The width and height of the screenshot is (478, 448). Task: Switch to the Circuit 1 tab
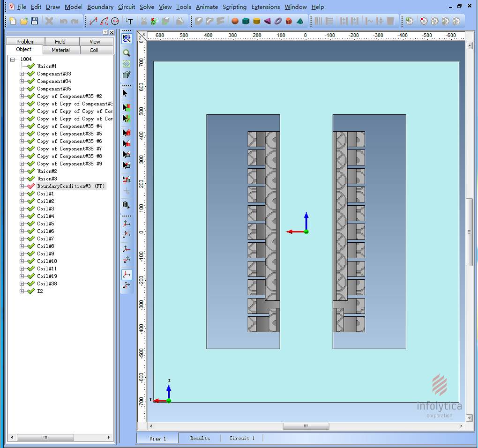pos(242,438)
